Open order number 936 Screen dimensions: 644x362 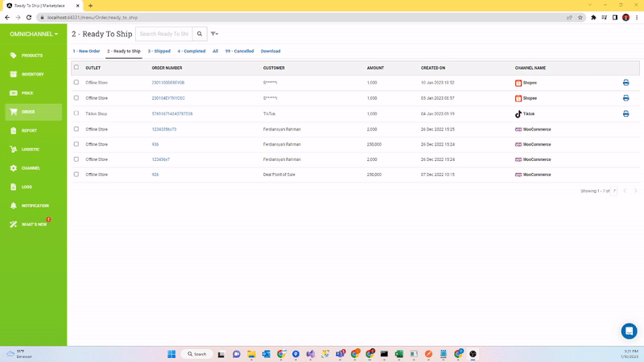point(155,145)
